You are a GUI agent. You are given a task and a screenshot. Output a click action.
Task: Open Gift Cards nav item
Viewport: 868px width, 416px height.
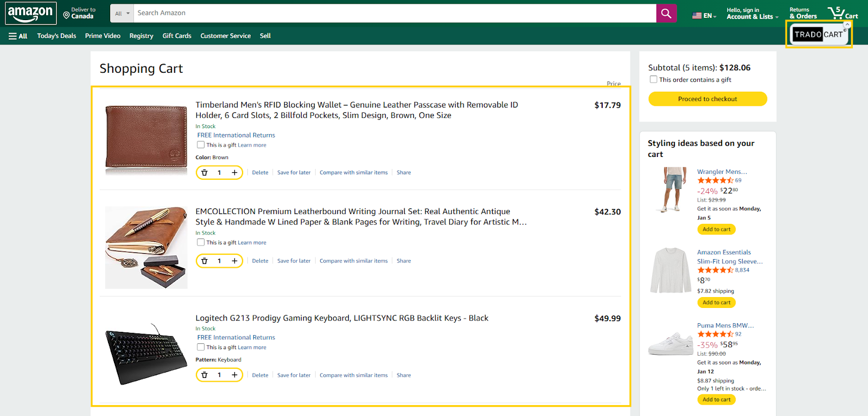point(177,36)
